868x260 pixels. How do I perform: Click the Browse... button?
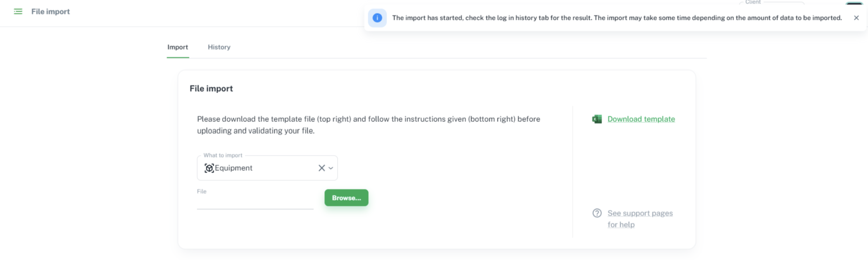coord(346,198)
